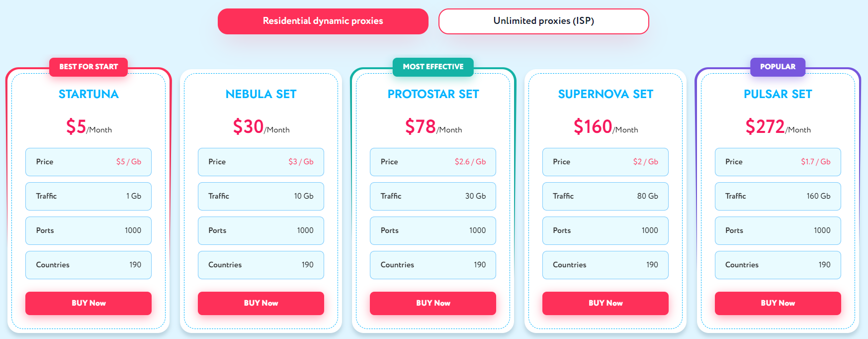The width and height of the screenshot is (868, 339).
Task: Click the MOST EFFECTIVE badge
Action: click(433, 67)
